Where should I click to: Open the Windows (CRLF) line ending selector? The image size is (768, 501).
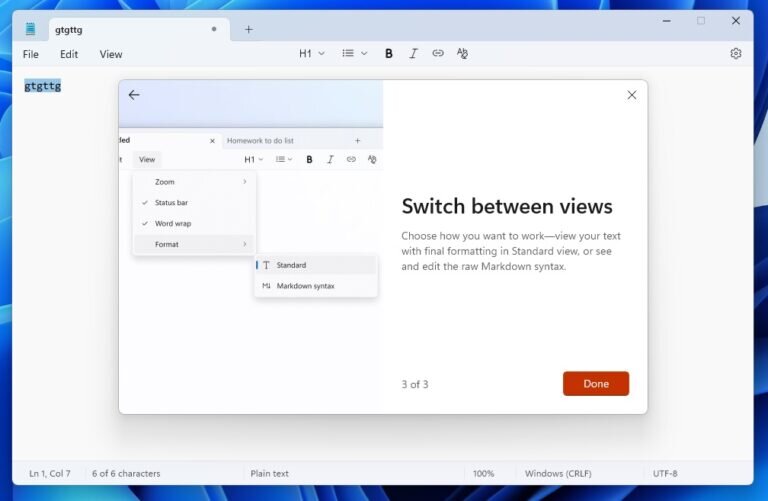coord(558,473)
